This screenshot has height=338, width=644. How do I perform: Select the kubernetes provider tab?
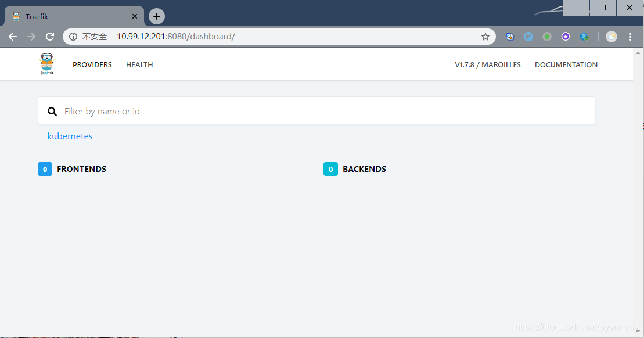click(x=70, y=136)
